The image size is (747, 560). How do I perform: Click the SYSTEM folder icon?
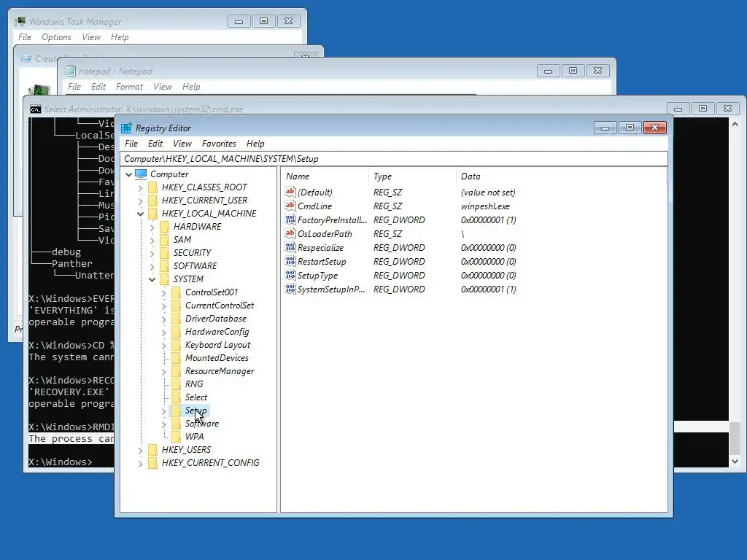(x=164, y=279)
